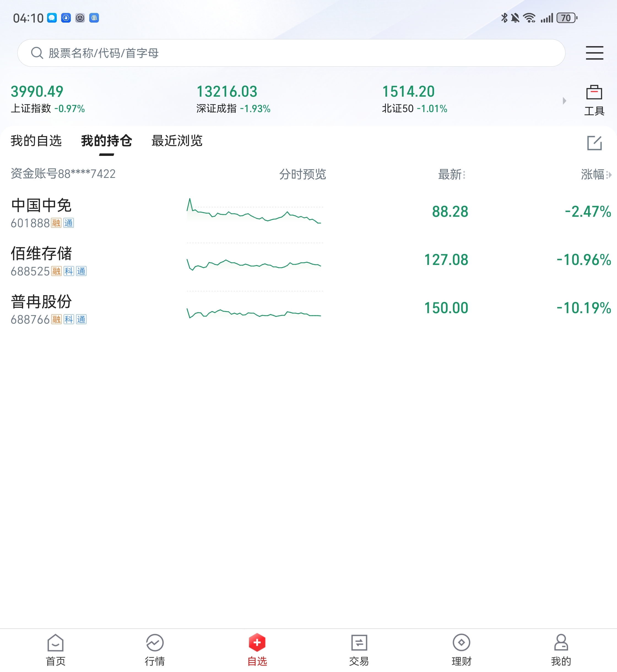Image resolution: width=617 pixels, height=672 pixels.
Task: Expand the index bar right arrow
Action: [564, 101]
